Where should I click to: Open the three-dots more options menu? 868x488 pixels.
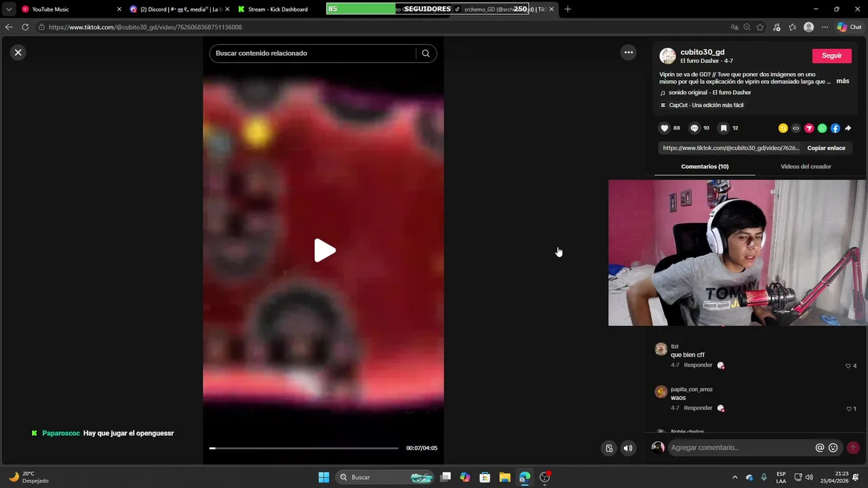pyautogui.click(x=629, y=52)
